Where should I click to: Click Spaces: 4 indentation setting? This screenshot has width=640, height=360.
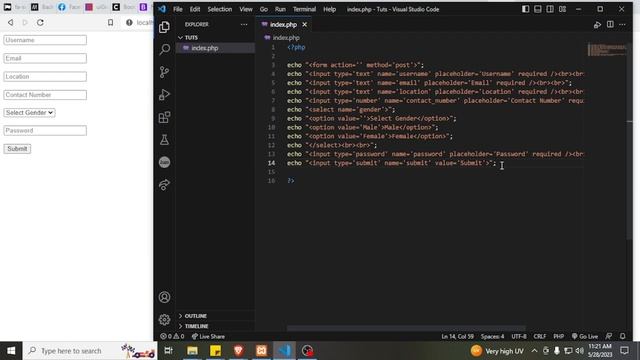click(492, 336)
